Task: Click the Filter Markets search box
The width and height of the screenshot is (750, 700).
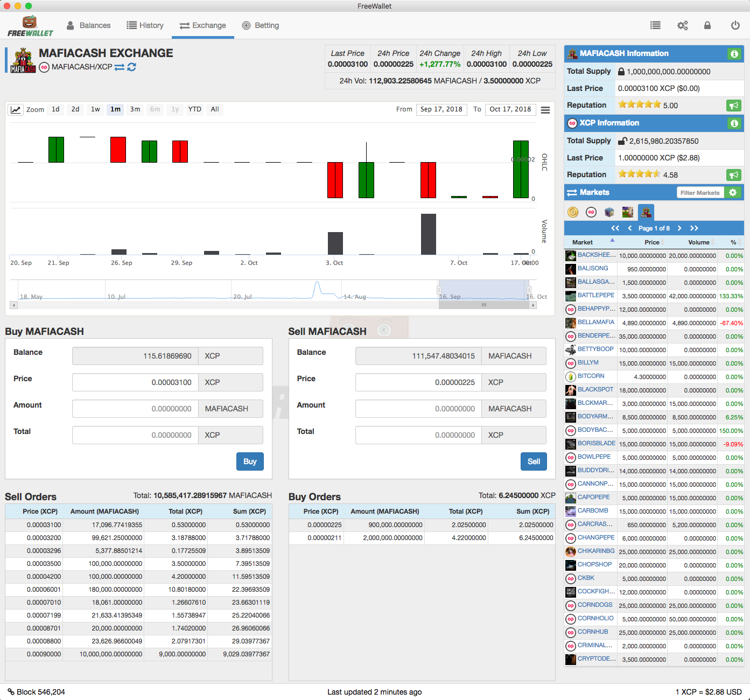Action: 700,193
